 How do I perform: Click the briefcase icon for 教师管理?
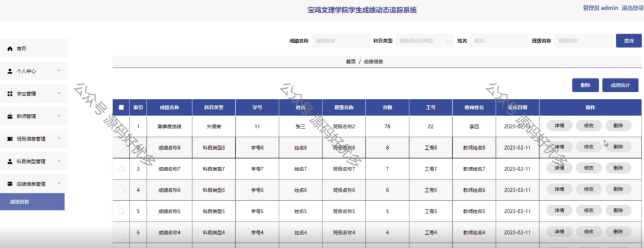tap(10, 116)
